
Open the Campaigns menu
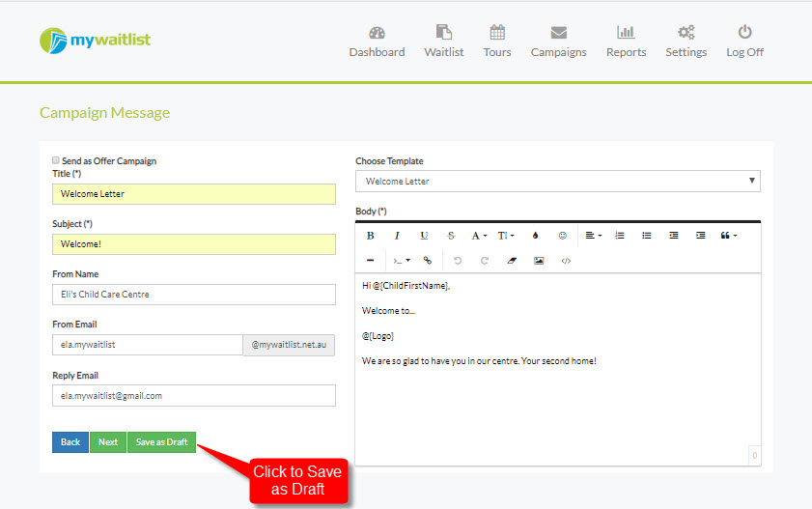click(x=558, y=42)
